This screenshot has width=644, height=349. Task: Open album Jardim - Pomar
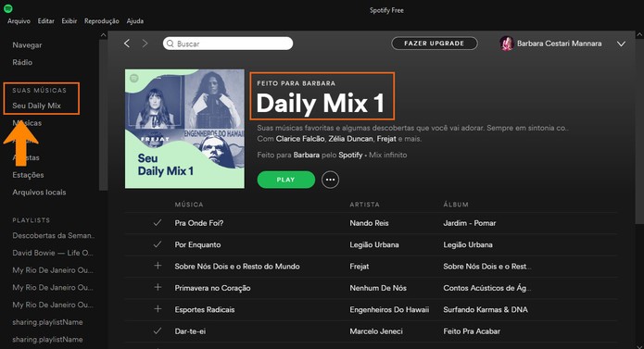click(x=470, y=223)
